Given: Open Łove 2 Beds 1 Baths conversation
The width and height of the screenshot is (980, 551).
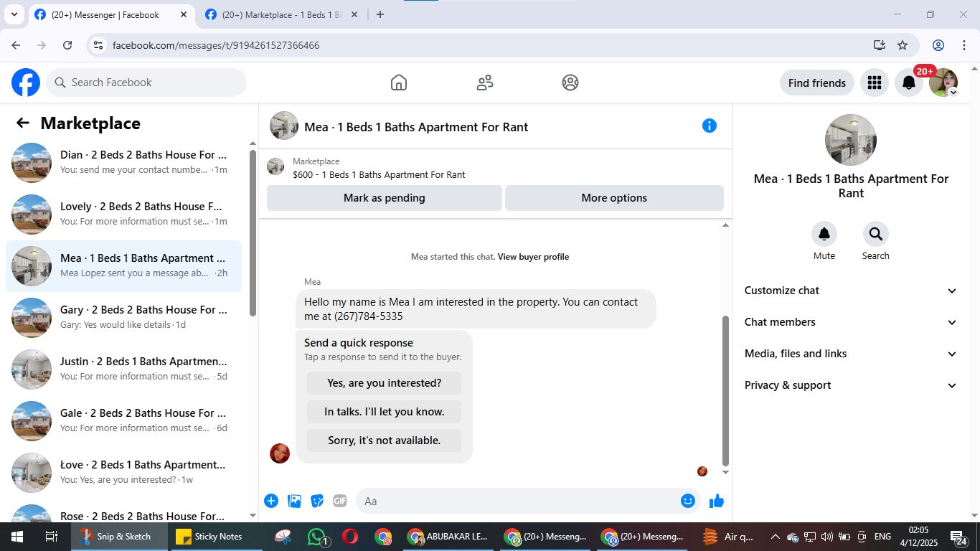Looking at the screenshot, I should tap(123, 473).
